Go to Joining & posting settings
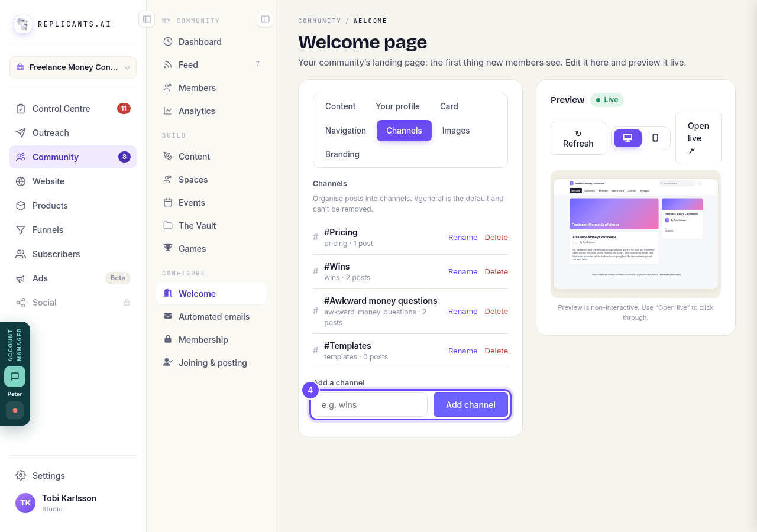 pyautogui.click(x=212, y=363)
